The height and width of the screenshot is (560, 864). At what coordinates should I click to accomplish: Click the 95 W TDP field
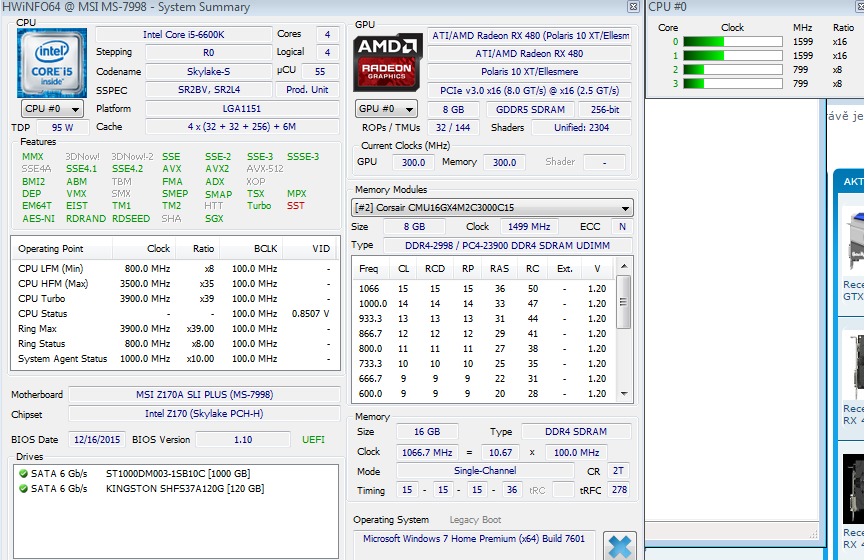(x=62, y=127)
